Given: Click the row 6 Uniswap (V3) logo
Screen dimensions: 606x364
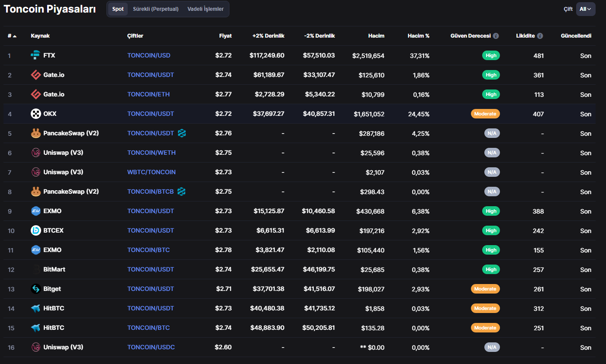Looking at the screenshot, I should pos(35,153).
